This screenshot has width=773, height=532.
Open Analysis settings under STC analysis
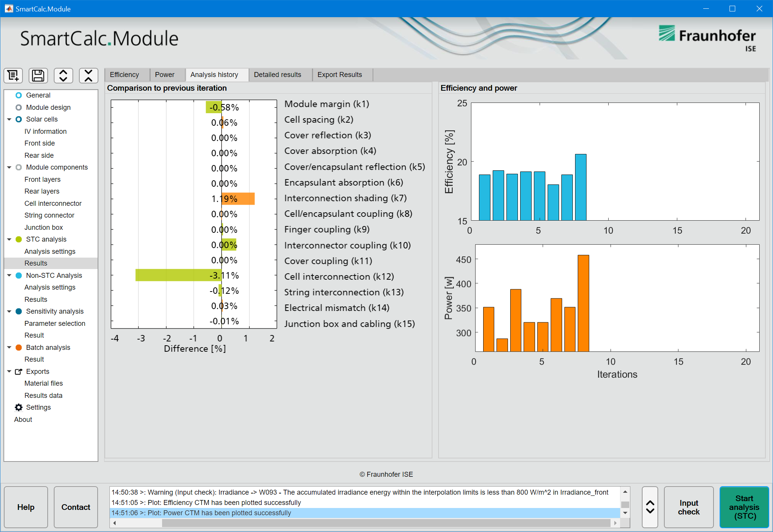tap(50, 252)
